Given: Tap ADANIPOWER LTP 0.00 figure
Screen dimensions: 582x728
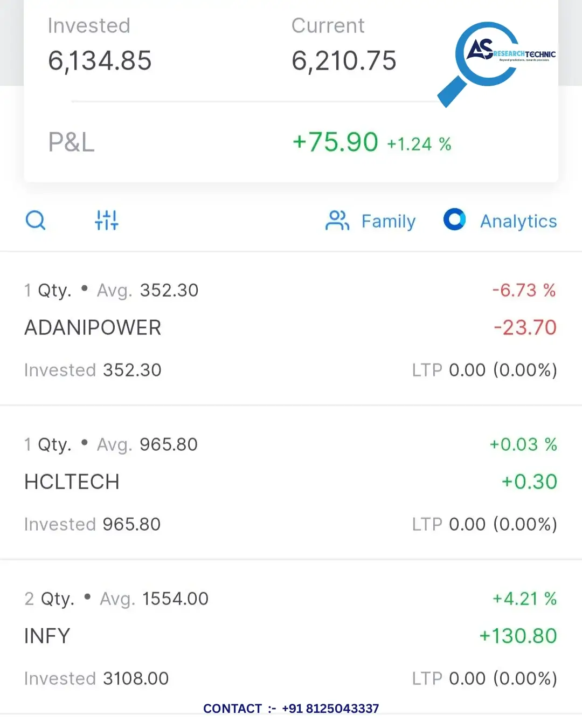Looking at the screenshot, I should (x=467, y=370).
